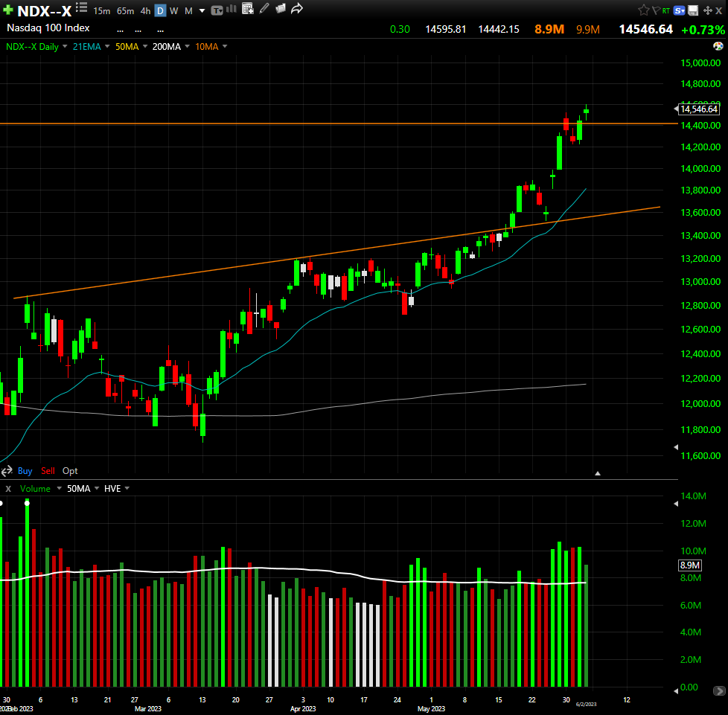Click the RT real-time indicator

[666, 10]
